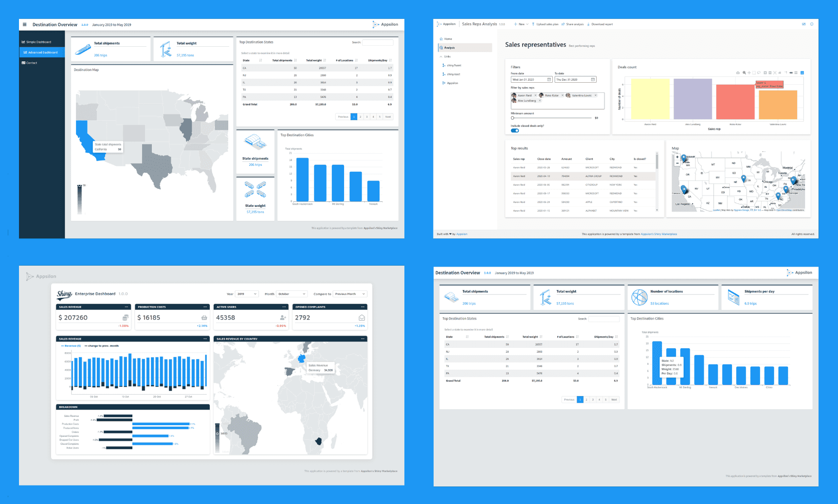Remove Valentina Lovric from sales reps filter
This screenshot has height=504, width=838.
[x=596, y=95]
